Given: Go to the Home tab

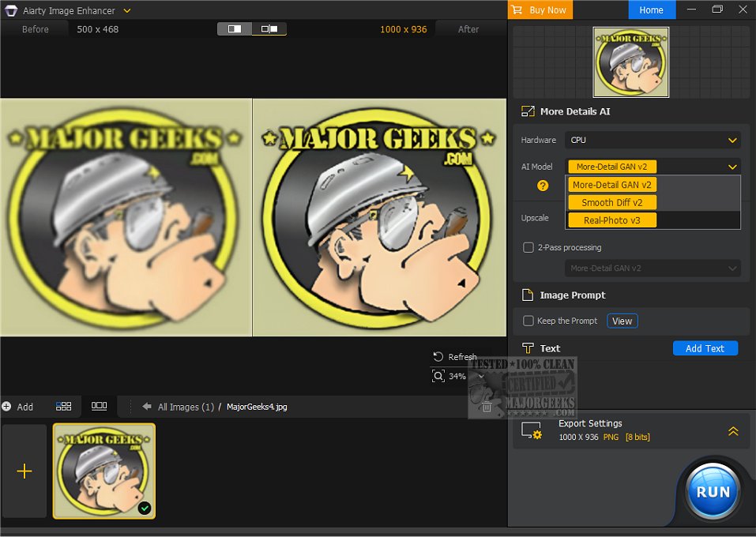Looking at the screenshot, I should point(652,9).
